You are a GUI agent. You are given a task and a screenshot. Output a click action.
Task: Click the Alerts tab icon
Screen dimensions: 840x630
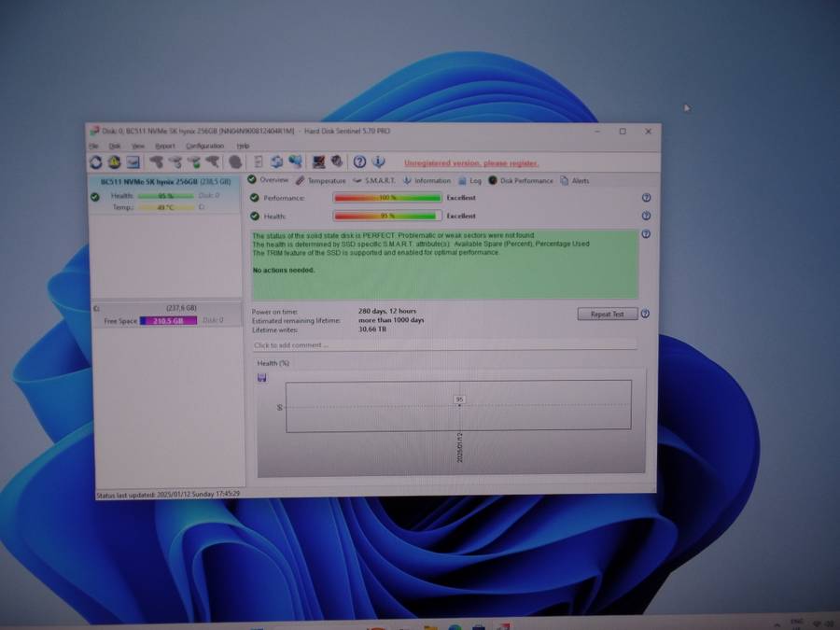coord(562,180)
